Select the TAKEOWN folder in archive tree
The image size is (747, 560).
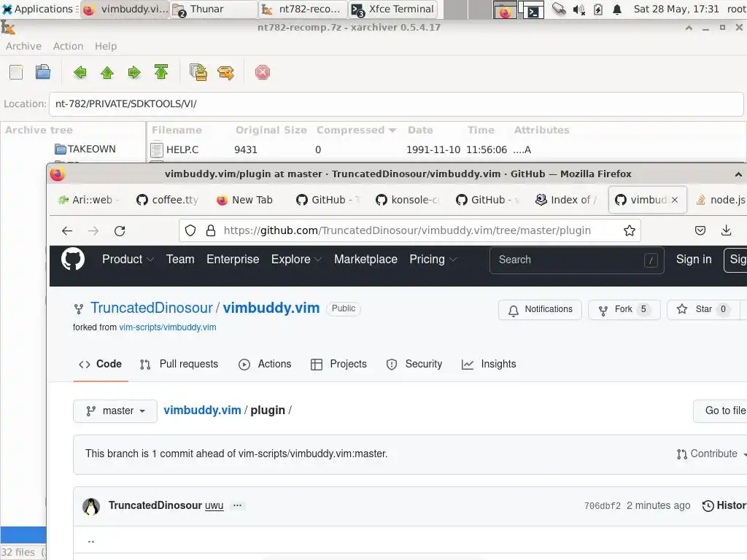pos(85,149)
